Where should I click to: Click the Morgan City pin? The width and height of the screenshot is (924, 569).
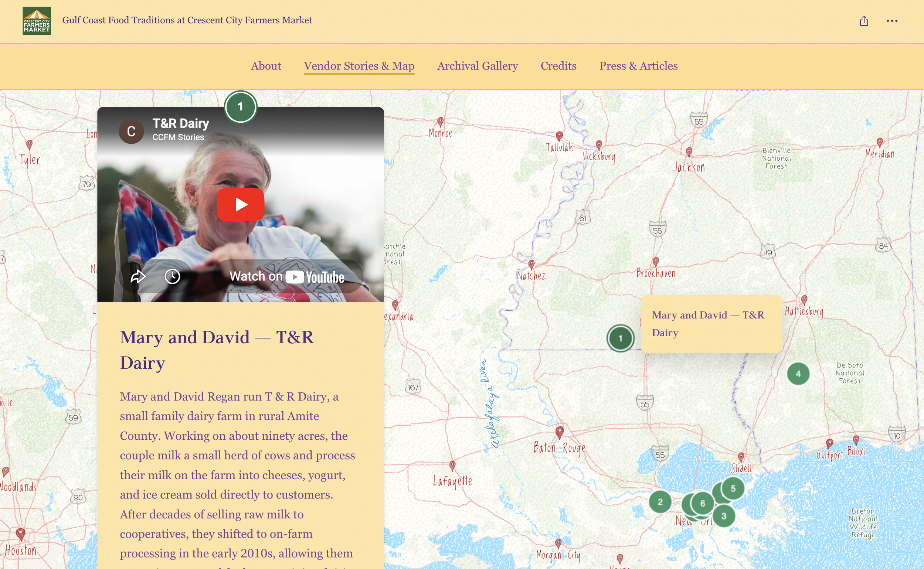point(558,543)
